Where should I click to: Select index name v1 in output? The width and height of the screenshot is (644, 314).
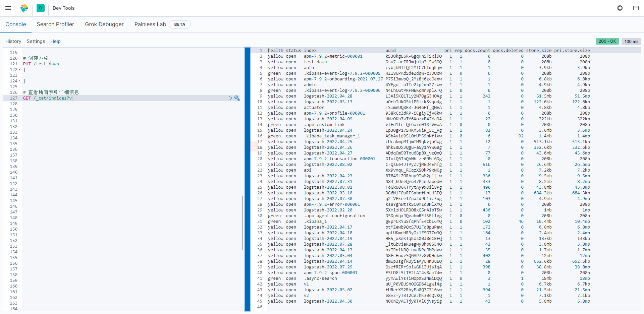click(x=306, y=284)
